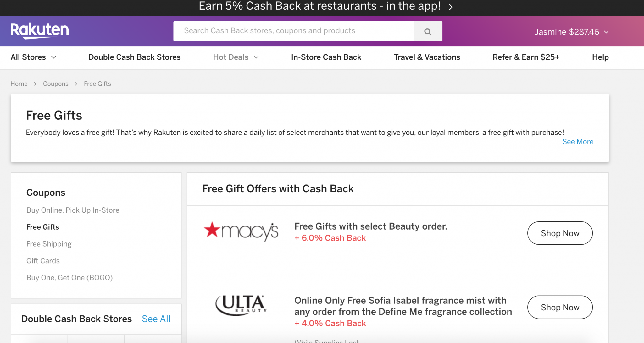Select the Free Gifts sidebar menu item
Screen dimensions: 644x343
click(42, 226)
